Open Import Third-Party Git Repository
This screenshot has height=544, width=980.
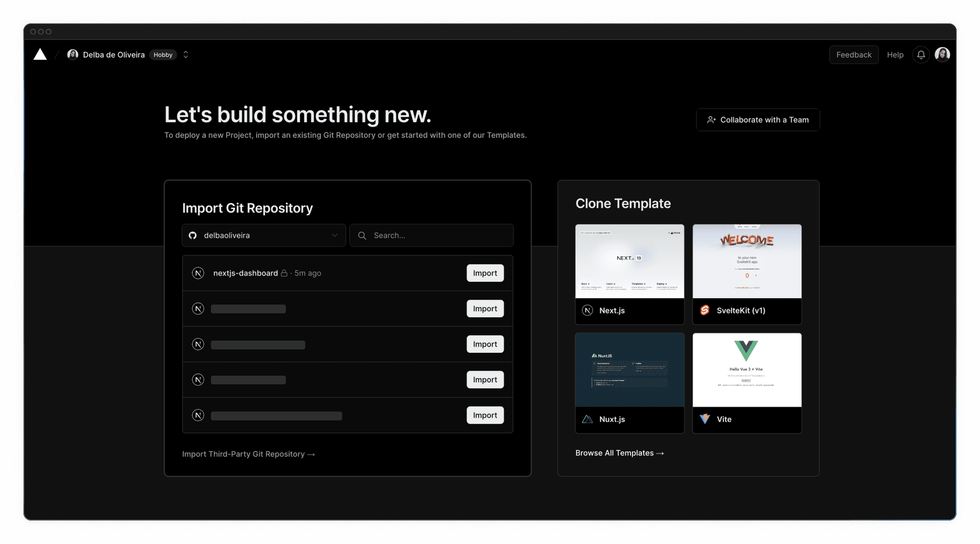pos(248,454)
